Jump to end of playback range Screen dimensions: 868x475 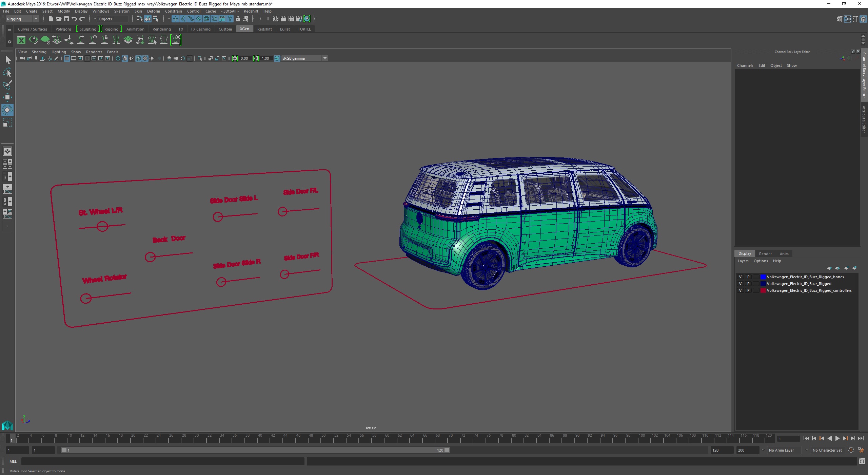coord(861,439)
